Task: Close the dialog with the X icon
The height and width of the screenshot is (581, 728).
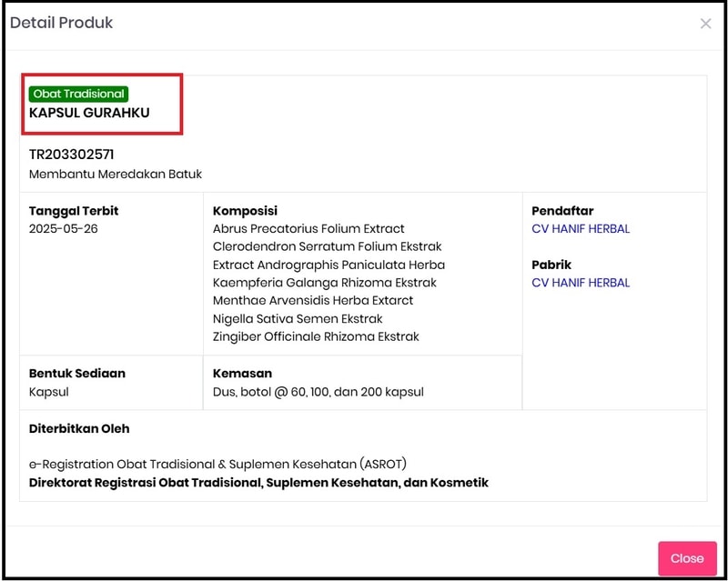Action: pyautogui.click(x=705, y=24)
